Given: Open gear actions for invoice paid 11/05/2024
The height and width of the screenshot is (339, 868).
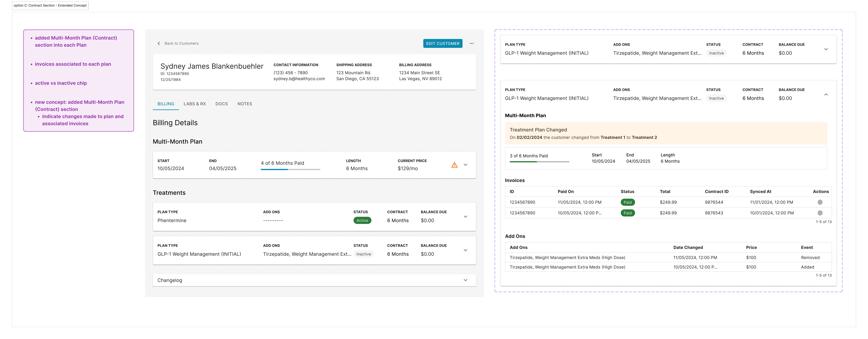Looking at the screenshot, I should 820,202.
